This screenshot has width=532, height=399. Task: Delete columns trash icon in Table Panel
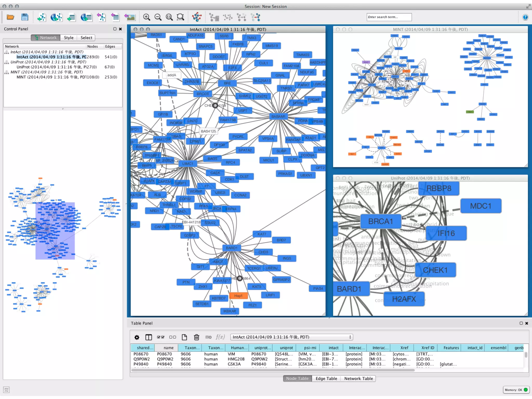(x=196, y=337)
